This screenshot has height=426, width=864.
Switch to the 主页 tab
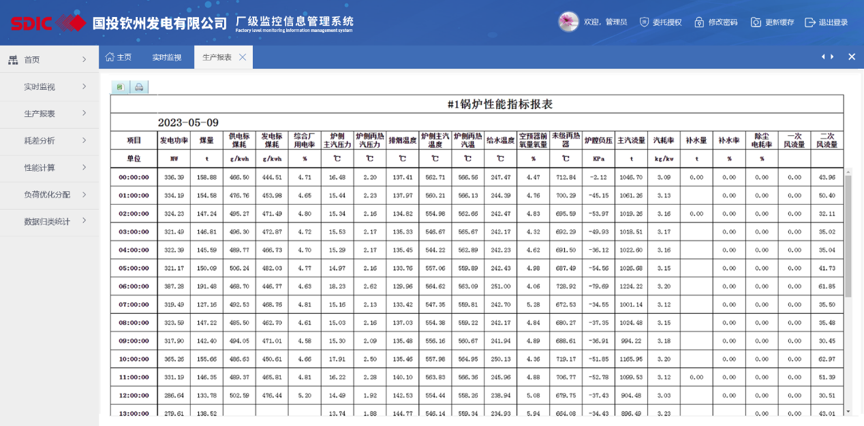pos(118,57)
